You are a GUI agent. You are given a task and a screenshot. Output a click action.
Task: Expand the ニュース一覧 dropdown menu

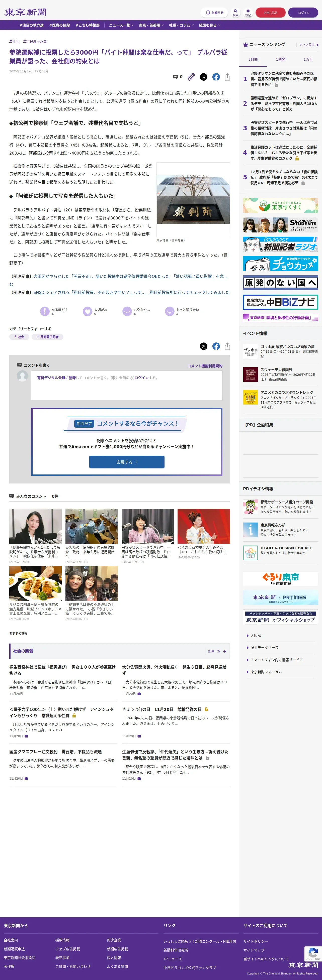click(x=121, y=26)
